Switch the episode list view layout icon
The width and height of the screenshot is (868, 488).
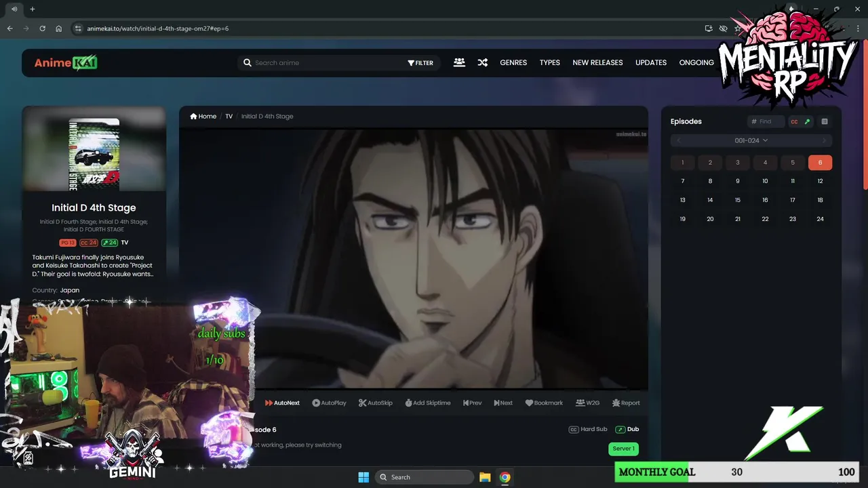(x=825, y=122)
